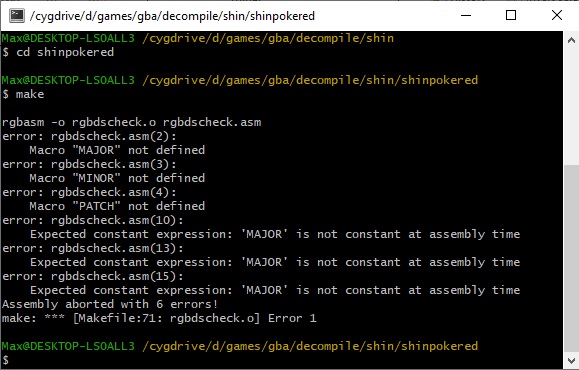579x370 pixels.
Task: Minimize the Cygwin terminal window
Action: 466,16
